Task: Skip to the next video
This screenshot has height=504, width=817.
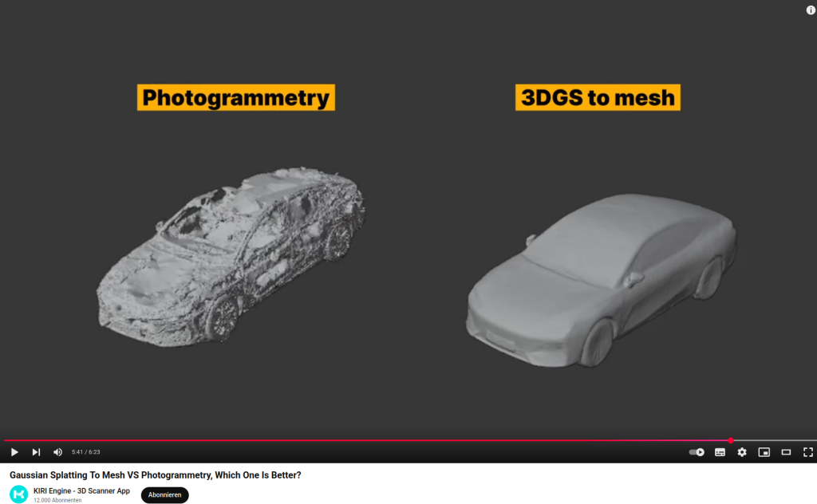Action: (x=36, y=452)
